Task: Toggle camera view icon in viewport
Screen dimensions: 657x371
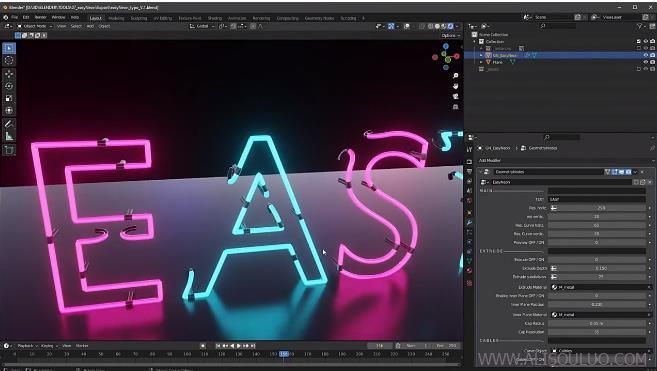Action: (x=455, y=96)
